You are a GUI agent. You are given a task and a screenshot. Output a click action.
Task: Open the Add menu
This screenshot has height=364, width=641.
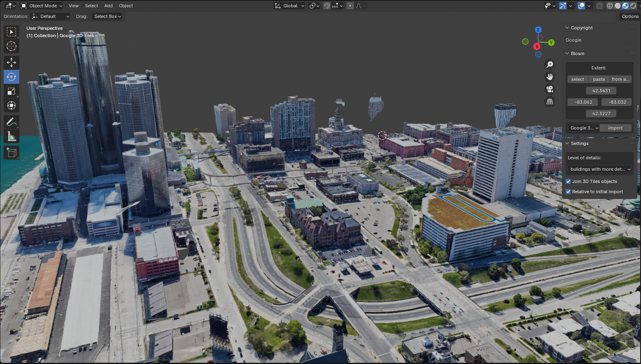click(x=108, y=6)
